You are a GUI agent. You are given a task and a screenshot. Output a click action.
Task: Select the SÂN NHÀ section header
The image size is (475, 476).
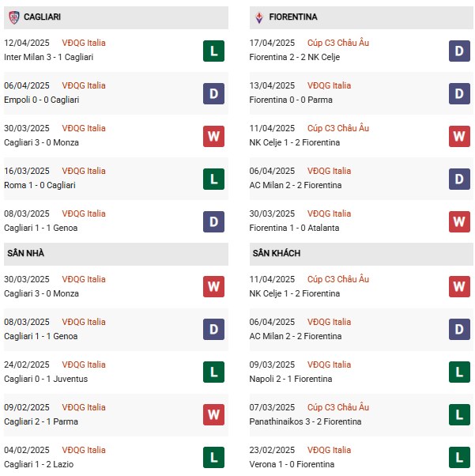[x=28, y=253]
